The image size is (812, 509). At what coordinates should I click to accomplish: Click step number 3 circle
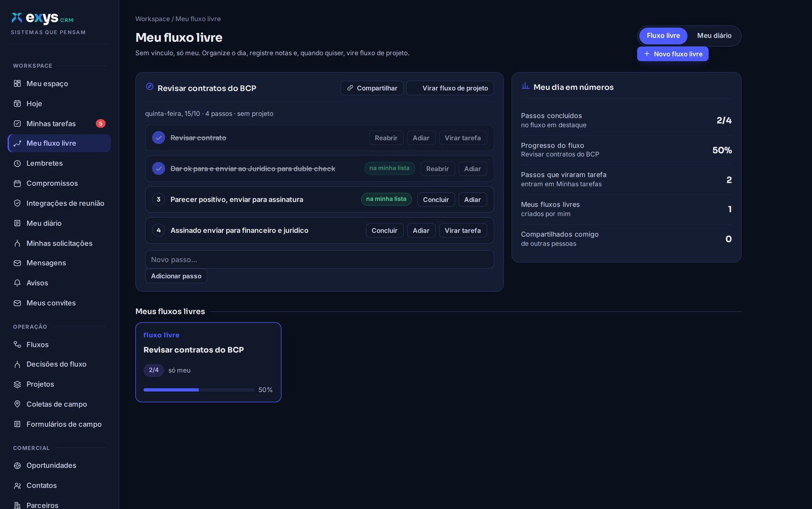pyautogui.click(x=158, y=199)
